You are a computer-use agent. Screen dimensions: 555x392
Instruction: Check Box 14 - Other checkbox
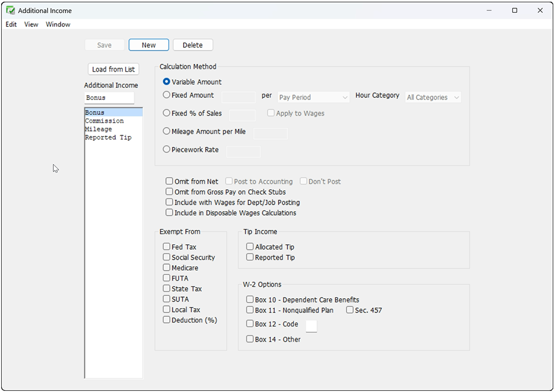tap(250, 339)
